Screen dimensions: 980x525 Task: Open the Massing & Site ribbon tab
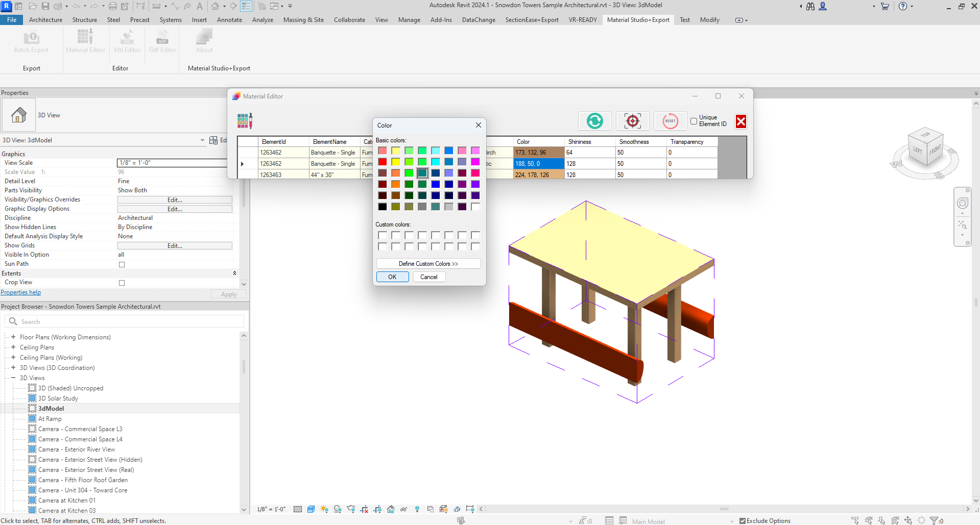tap(303, 20)
